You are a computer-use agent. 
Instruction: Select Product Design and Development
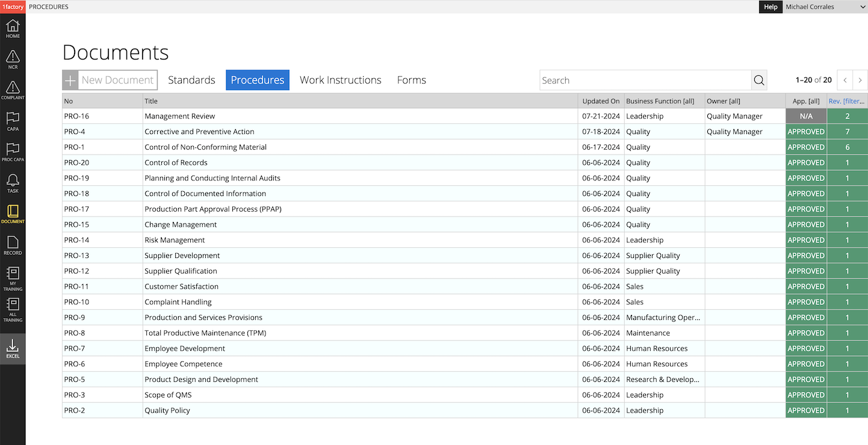(201, 379)
